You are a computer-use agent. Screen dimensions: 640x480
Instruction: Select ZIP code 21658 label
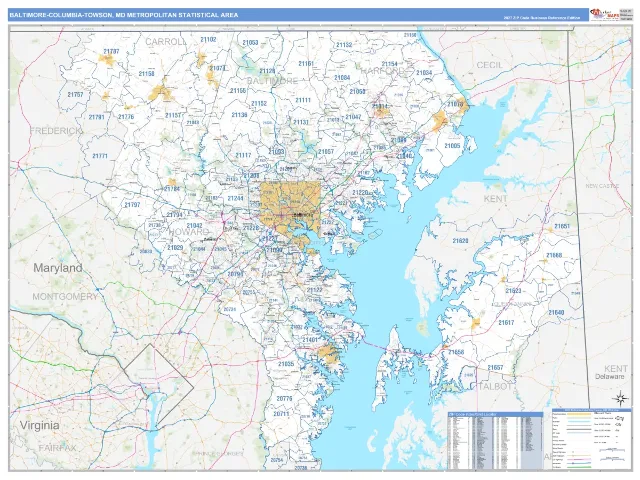point(456,352)
